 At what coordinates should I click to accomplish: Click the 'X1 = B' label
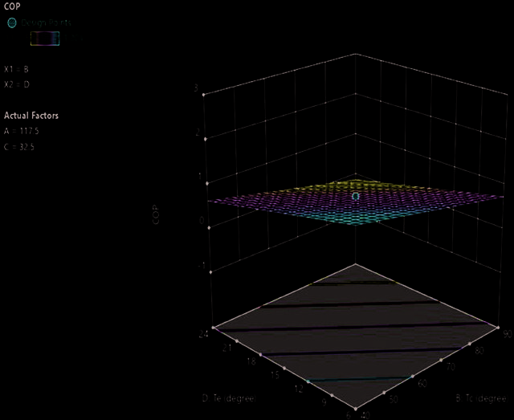(x=16, y=69)
